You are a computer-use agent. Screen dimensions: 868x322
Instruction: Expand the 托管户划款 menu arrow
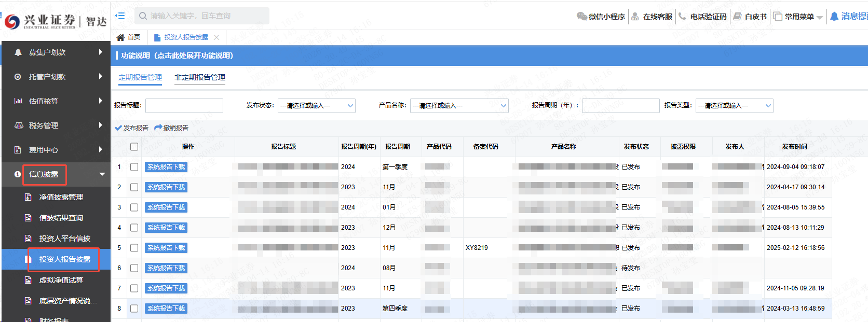[x=100, y=76]
